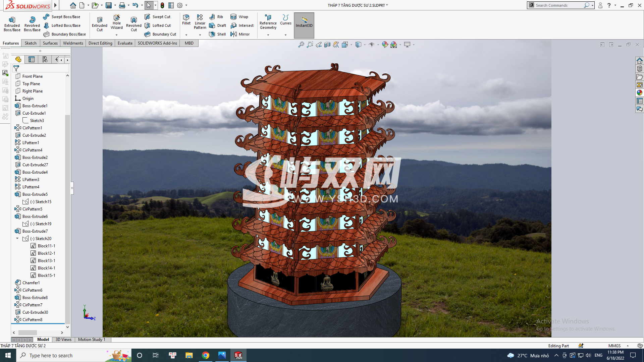Image resolution: width=644 pixels, height=362 pixels.
Task: Click the feature tree filter icon
Action: (x=16, y=68)
